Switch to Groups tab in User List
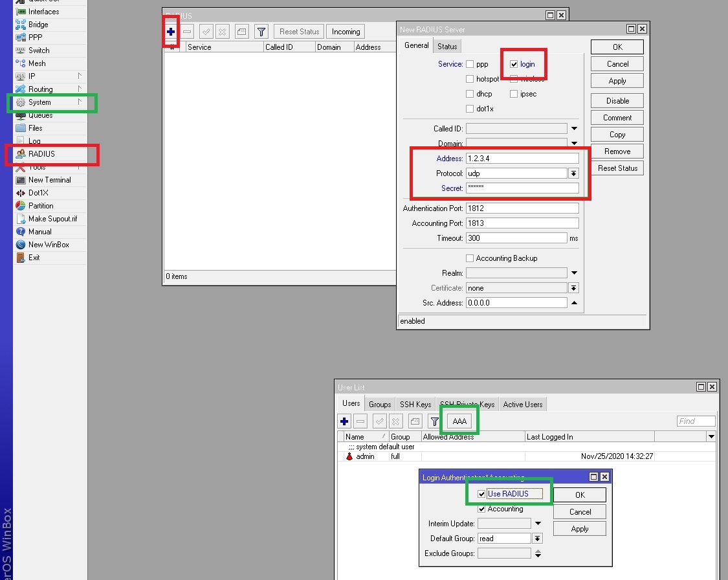Viewport: 728px width, 580px height. (380, 405)
